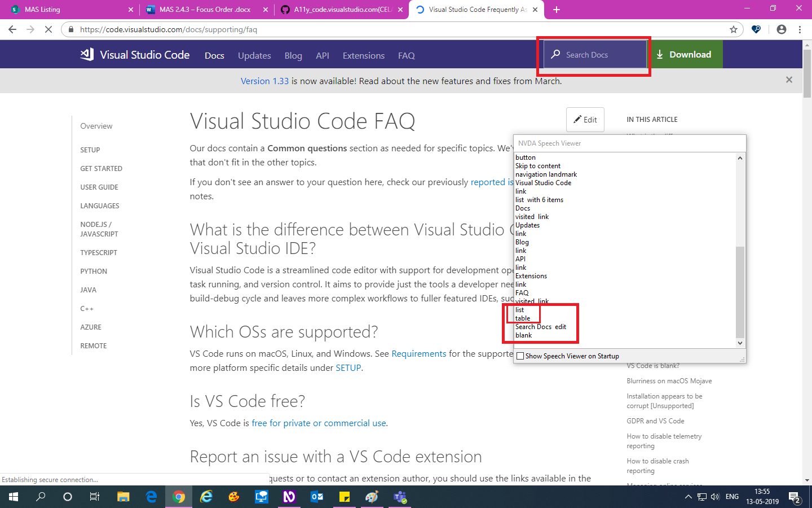Jump to 'How to disable telemetry reporting'

664,441
